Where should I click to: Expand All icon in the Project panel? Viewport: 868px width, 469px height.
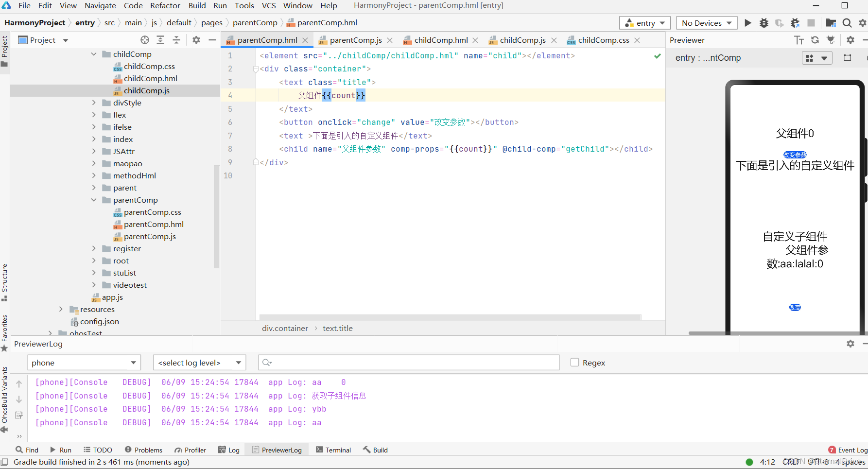tap(160, 40)
